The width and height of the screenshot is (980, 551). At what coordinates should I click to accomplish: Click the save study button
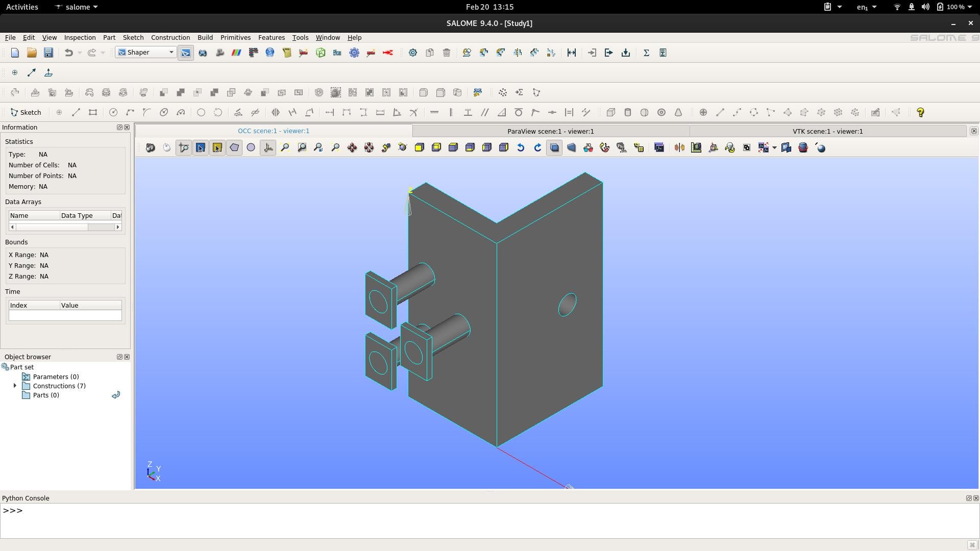tap(48, 52)
